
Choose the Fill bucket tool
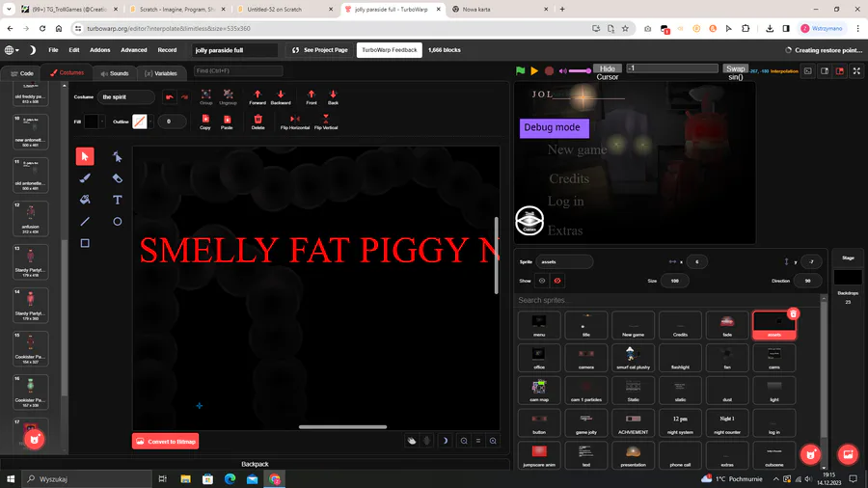click(85, 200)
